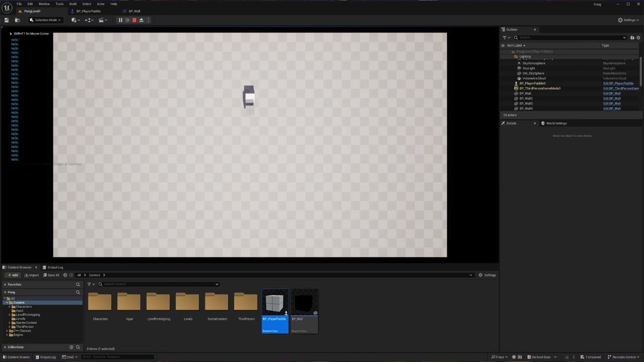Toggle the Outliner visibility eye column header
This screenshot has width=644, height=362.
503,45
